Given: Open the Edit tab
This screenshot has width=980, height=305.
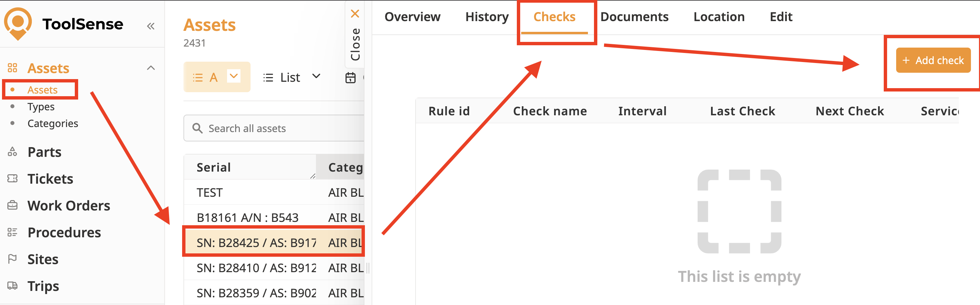Looking at the screenshot, I should pyautogui.click(x=781, y=17).
